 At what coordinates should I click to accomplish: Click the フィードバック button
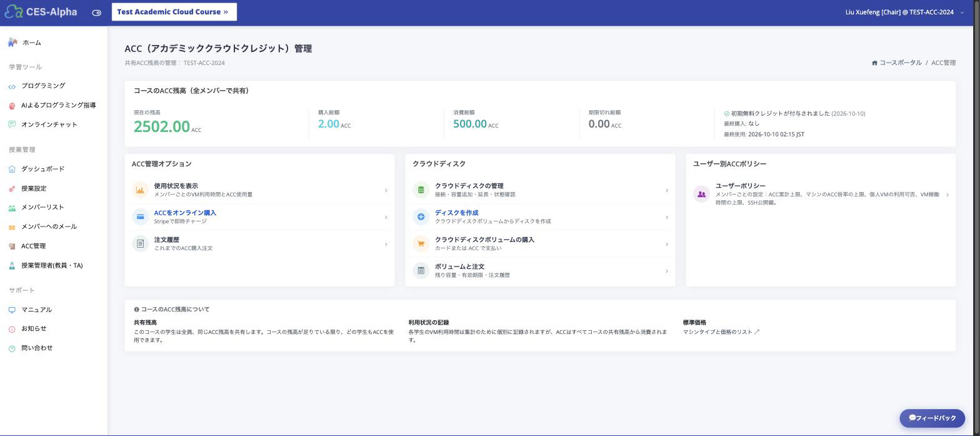point(932,418)
